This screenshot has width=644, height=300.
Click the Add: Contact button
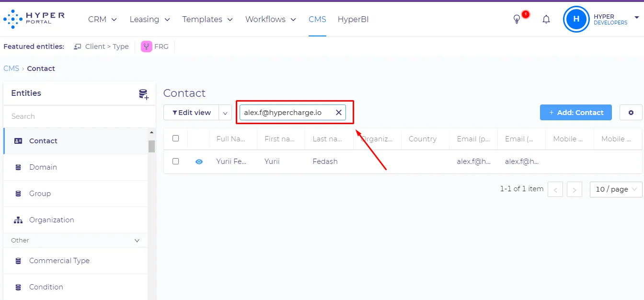[x=576, y=113]
